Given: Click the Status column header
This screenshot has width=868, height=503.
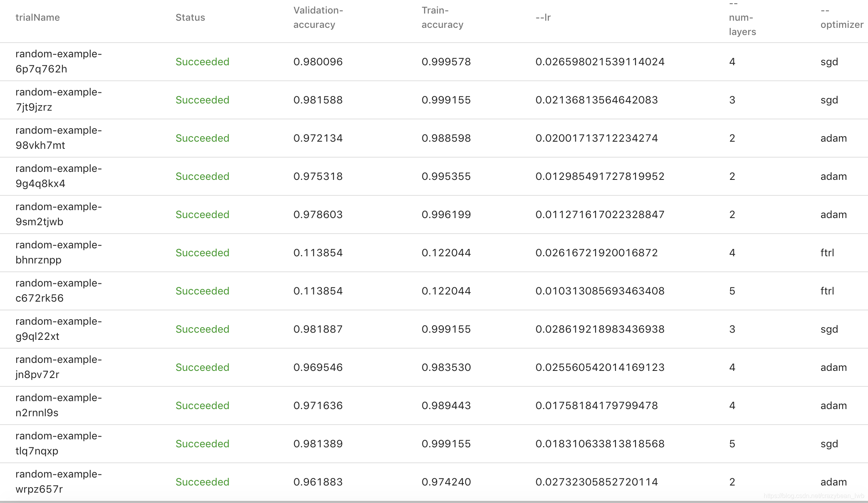Looking at the screenshot, I should coord(190,18).
